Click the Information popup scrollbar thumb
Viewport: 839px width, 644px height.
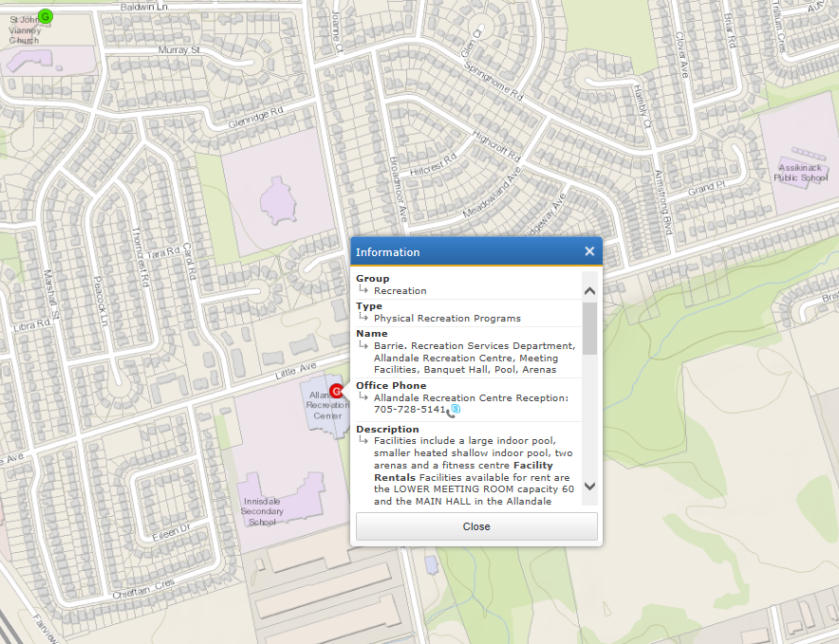[589, 328]
